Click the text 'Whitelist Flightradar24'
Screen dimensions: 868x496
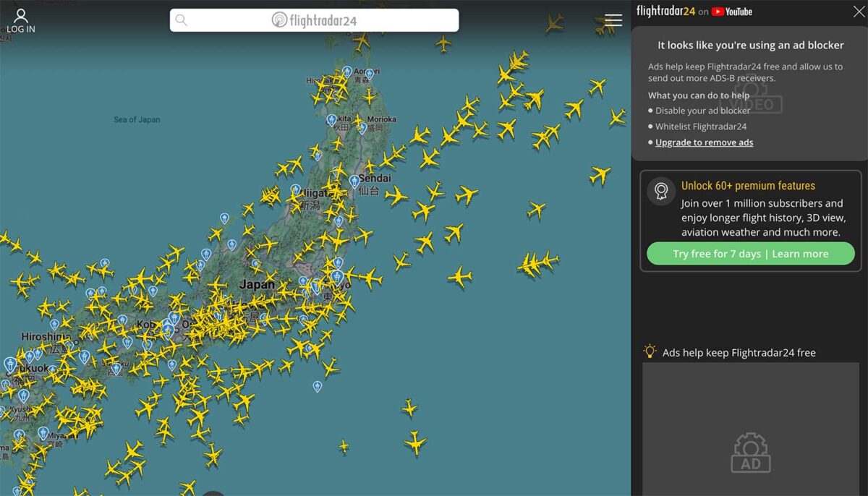[701, 127]
